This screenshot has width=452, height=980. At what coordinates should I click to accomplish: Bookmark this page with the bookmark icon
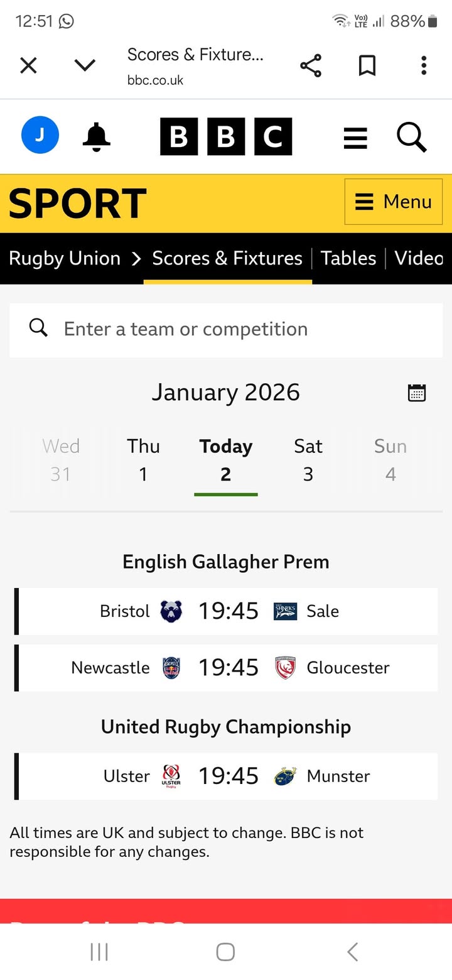[x=367, y=65]
